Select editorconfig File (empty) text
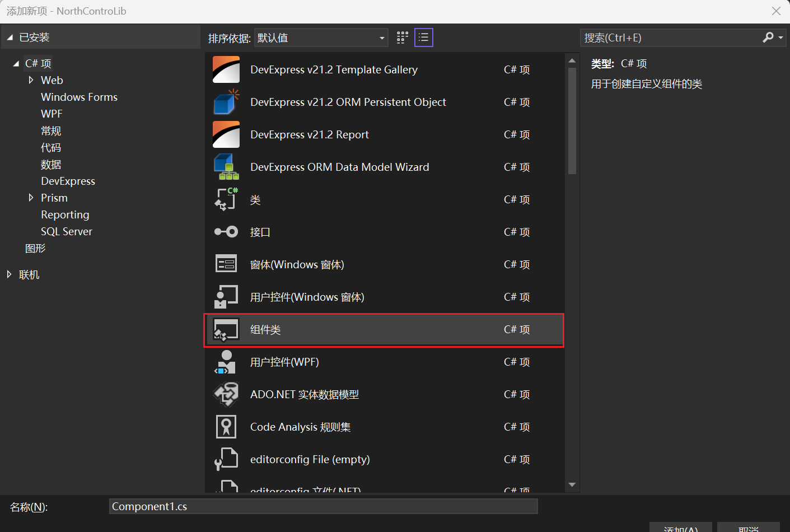This screenshot has height=532, width=790. click(x=310, y=459)
